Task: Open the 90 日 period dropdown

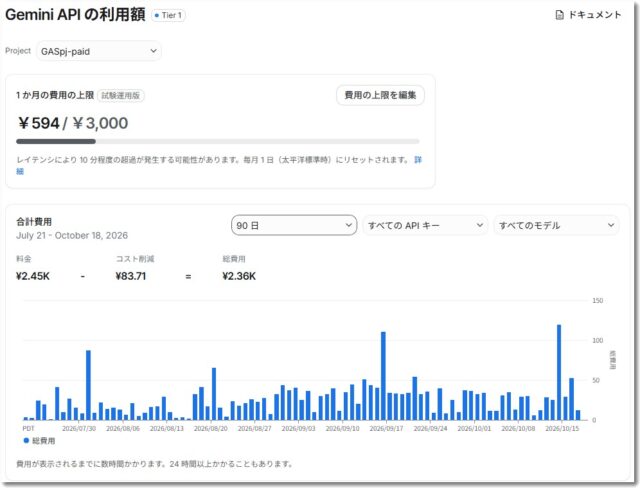Action: (294, 225)
